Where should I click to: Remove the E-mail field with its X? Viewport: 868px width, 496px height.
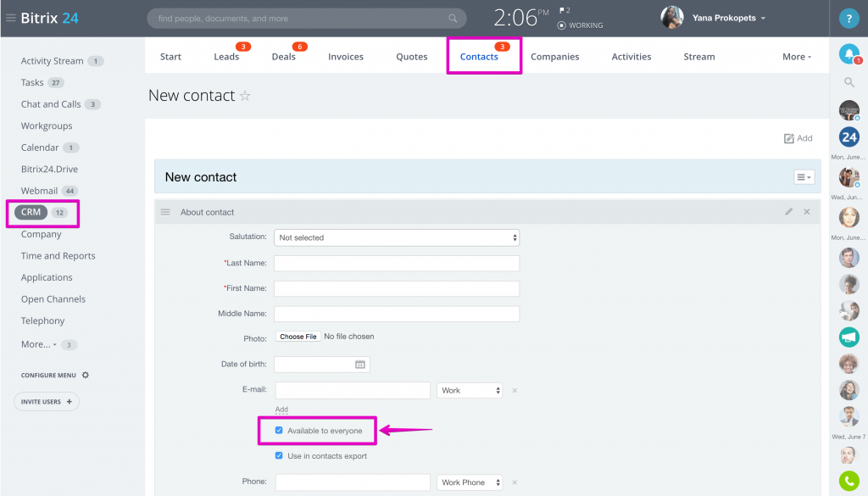coord(515,390)
